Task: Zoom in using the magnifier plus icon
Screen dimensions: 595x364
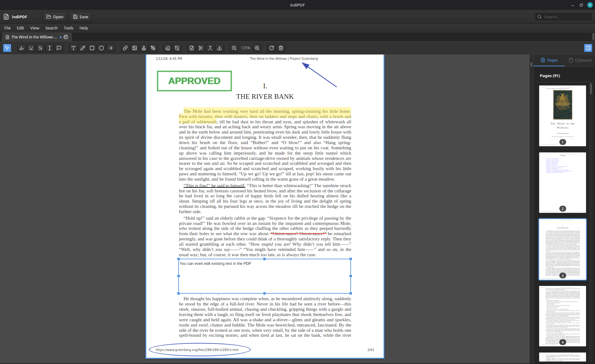Action: click(x=257, y=48)
